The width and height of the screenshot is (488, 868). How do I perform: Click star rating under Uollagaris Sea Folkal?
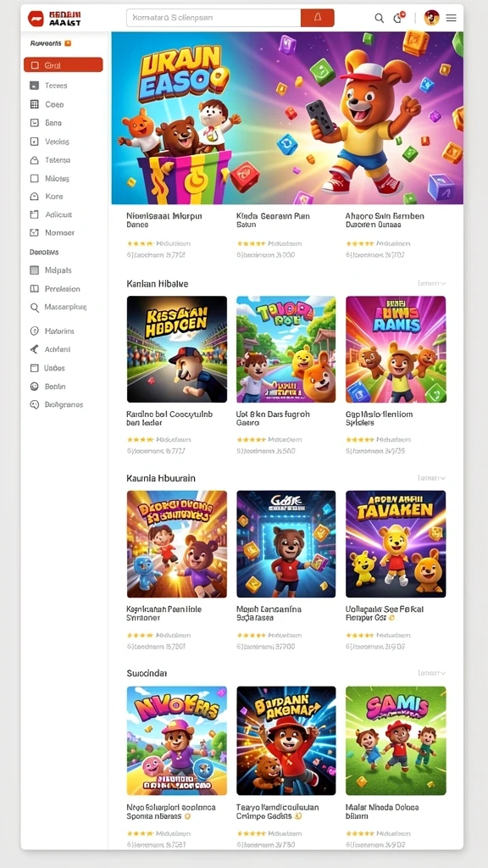click(359, 635)
